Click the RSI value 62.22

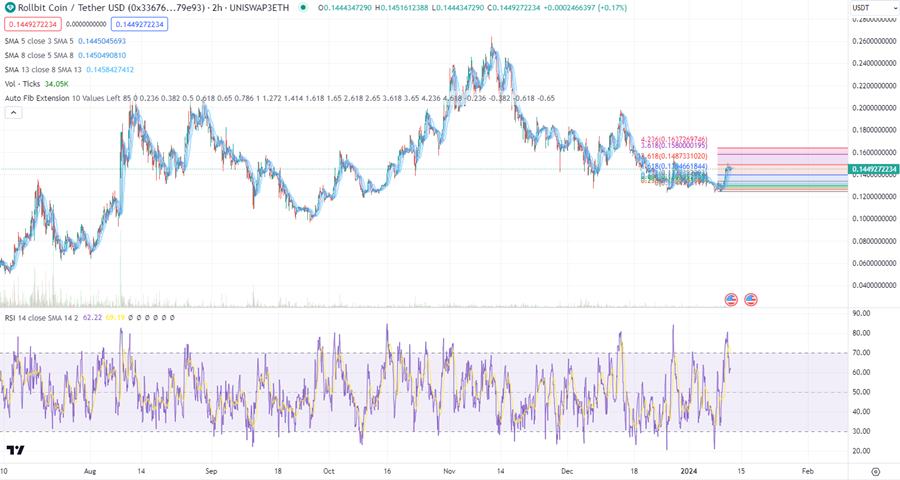tap(92, 318)
